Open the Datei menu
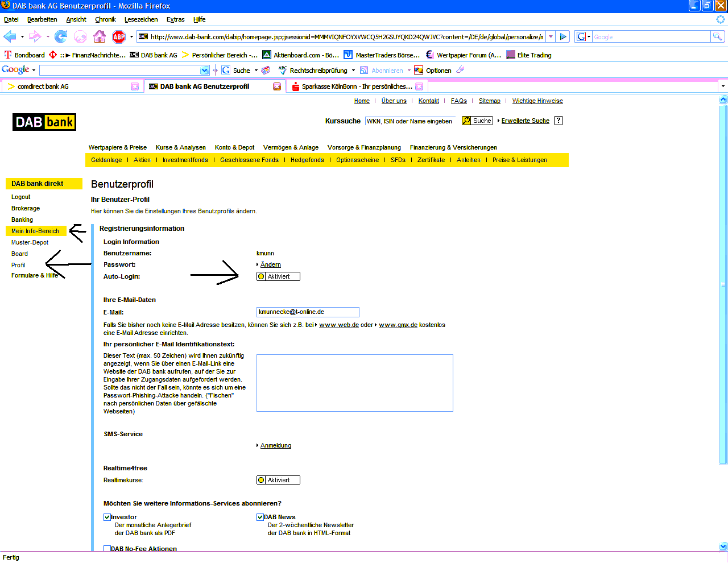728x563 pixels. (11, 19)
